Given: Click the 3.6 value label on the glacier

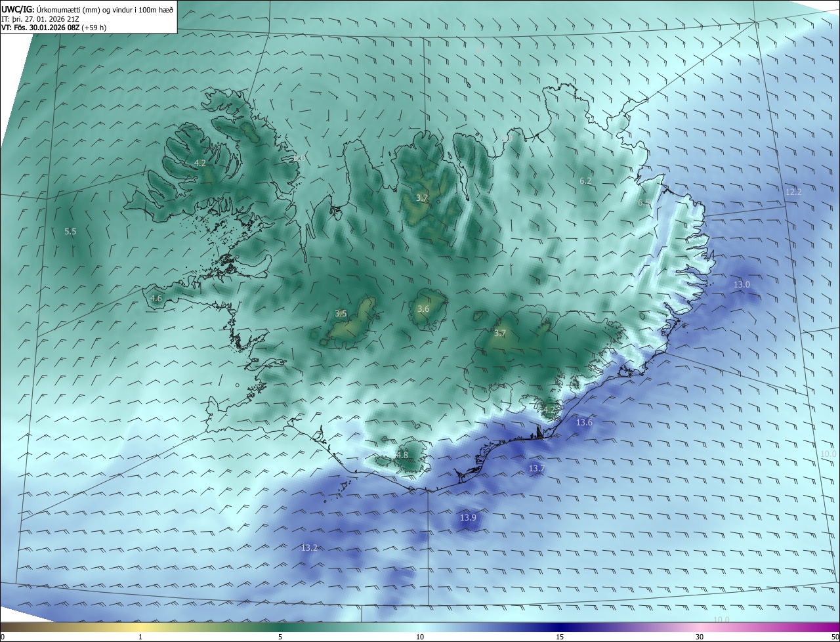Looking at the screenshot, I should 423,309.
